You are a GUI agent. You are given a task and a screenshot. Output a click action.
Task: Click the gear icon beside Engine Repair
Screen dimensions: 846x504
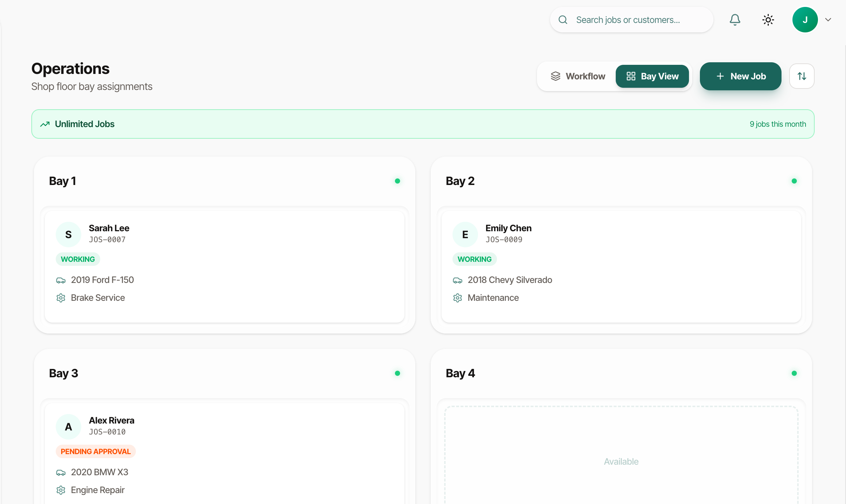[x=61, y=490]
